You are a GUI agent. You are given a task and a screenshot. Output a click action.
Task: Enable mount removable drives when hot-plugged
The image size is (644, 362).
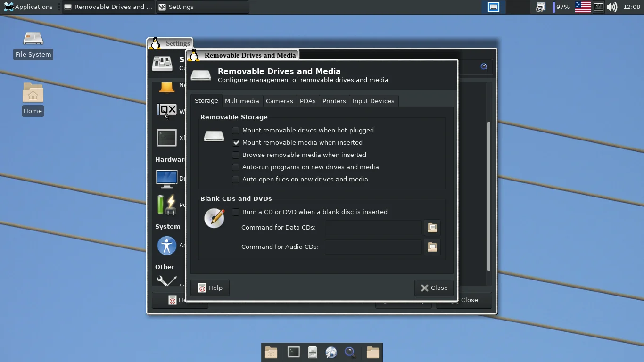tap(236, 131)
